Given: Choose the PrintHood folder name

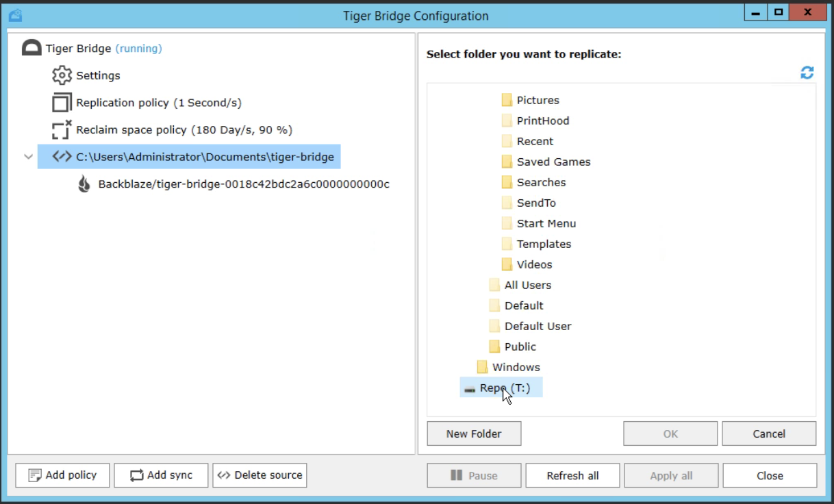Looking at the screenshot, I should pyautogui.click(x=543, y=121).
